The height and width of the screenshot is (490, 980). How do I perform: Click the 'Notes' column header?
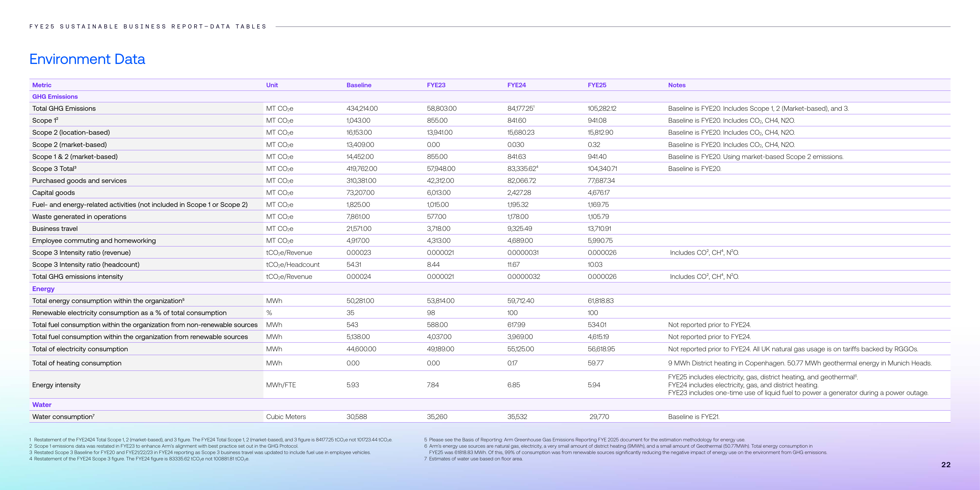[x=677, y=85]
